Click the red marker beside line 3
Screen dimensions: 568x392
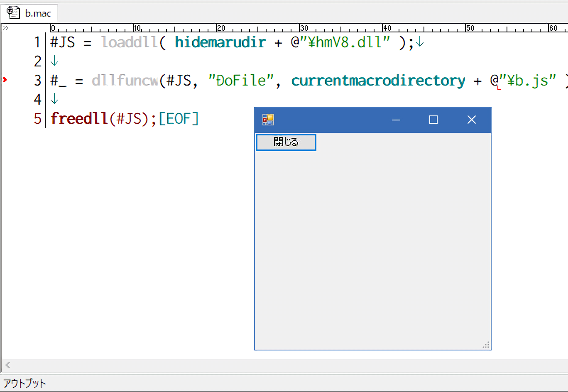click(5, 79)
